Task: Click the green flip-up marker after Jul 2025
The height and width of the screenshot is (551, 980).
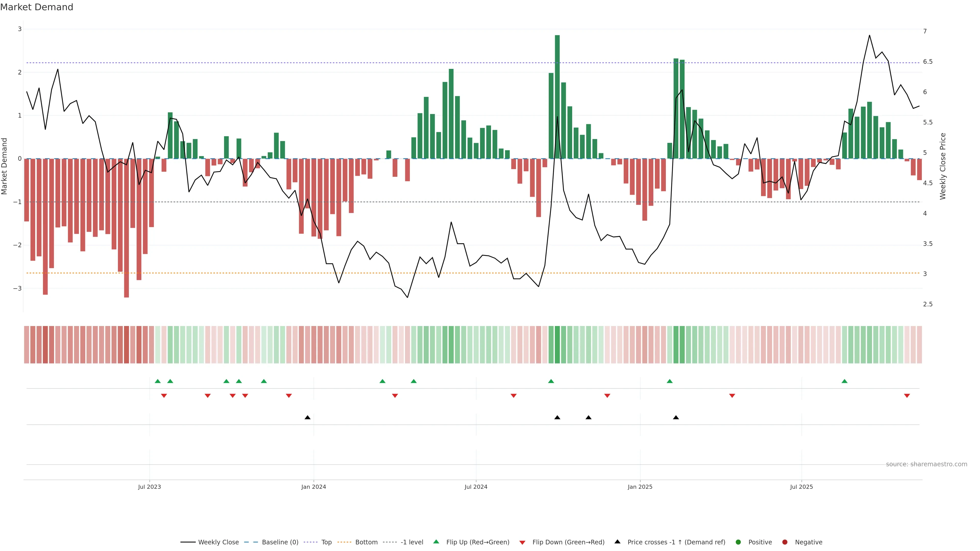Action: 844,381
